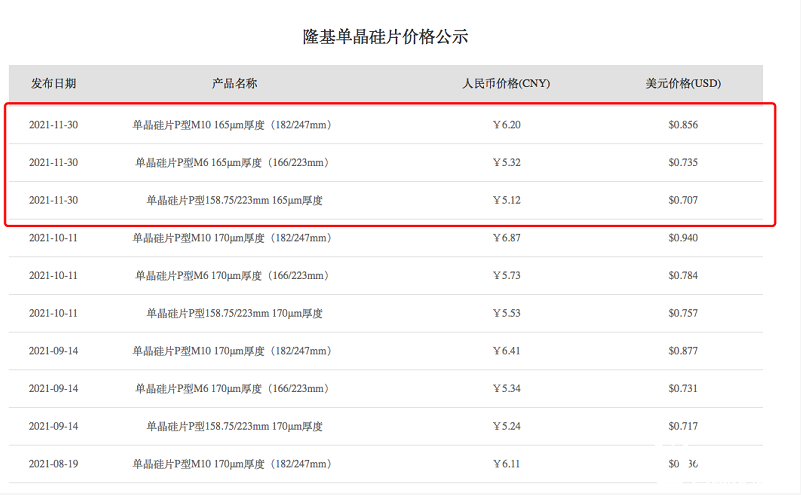Click the $0.717 price cell
Screen dimensions: 801x495
click(683, 427)
